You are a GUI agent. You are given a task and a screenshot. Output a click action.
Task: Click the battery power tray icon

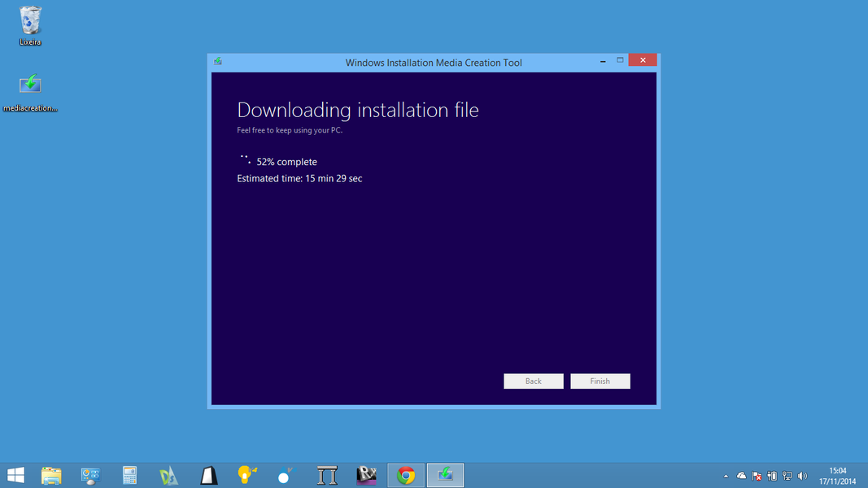[x=772, y=476]
